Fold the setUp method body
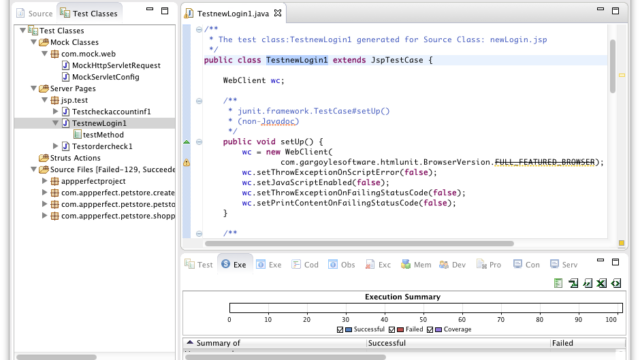This screenshot has width=640, height=360. (199, 142)
